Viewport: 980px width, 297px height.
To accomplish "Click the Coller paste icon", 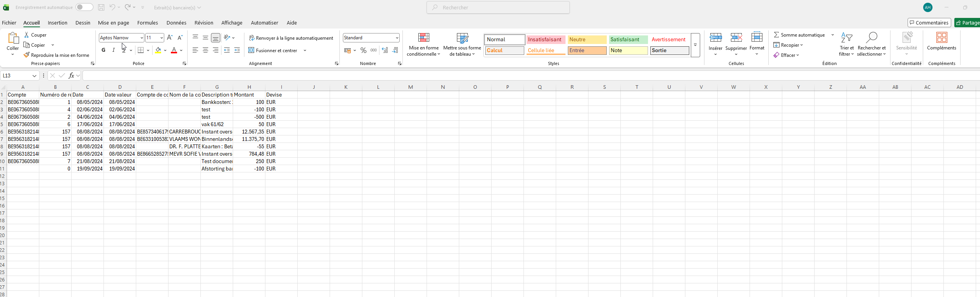I will [x=13, y=38].
